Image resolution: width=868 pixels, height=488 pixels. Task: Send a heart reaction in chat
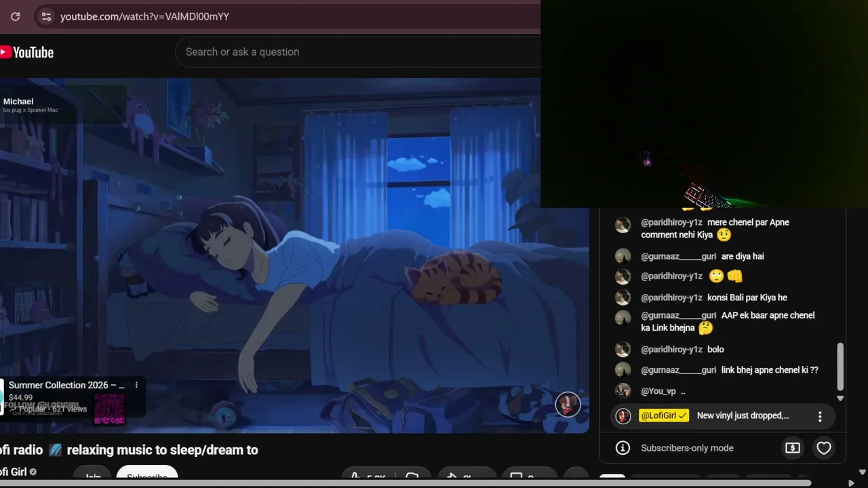coord(824,448)
